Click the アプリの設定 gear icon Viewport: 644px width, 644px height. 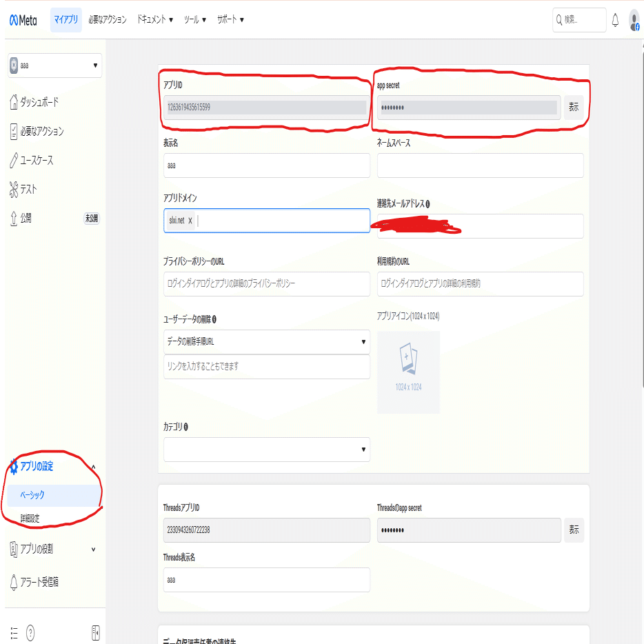[14, 467]
